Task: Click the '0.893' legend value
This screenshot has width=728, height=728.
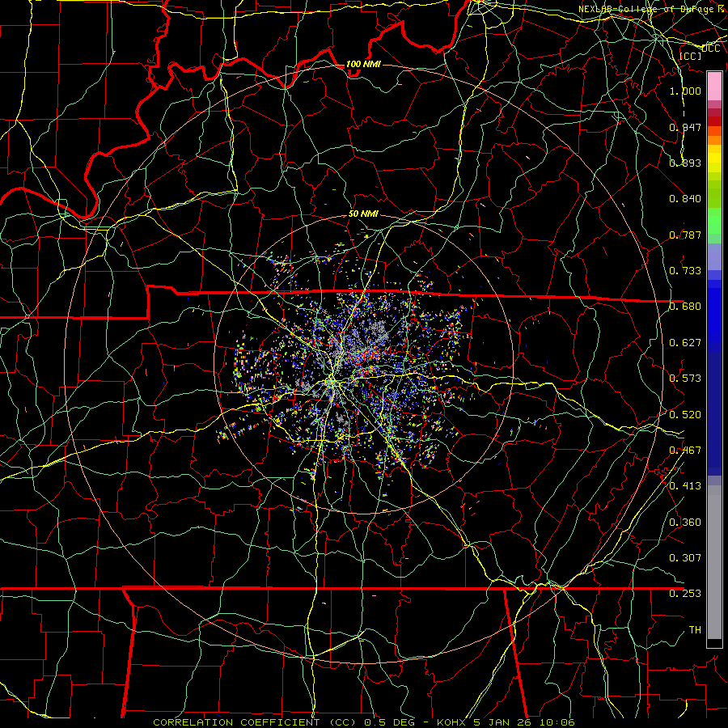Action: click(x=685, y=163)
